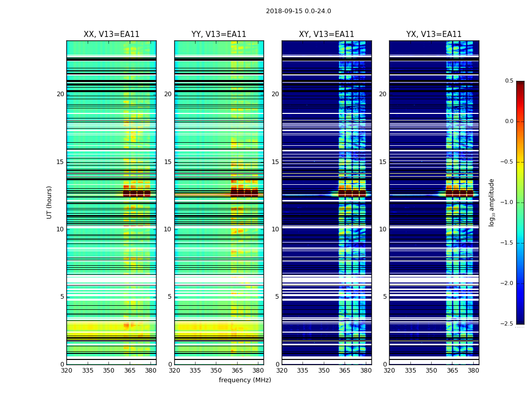
Task: Click the 'XX, V13=EA11' panel title
Action: click(111, 34)
